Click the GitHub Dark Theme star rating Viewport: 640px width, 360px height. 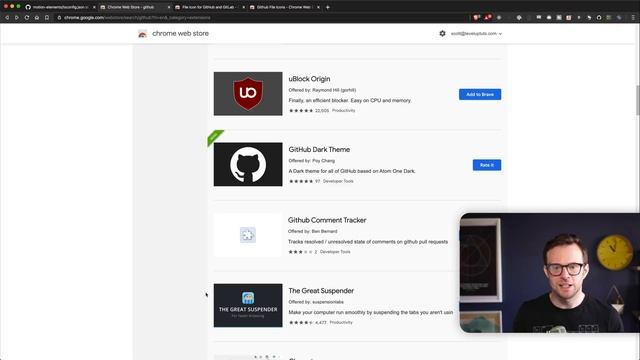[x=301, y=181]
